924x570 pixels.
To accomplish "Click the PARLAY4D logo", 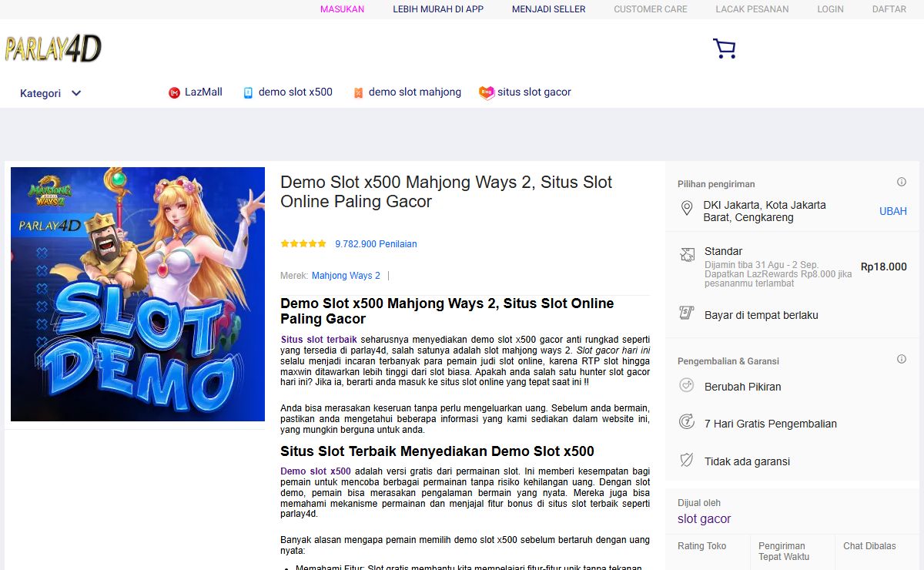I will point(53,49).
